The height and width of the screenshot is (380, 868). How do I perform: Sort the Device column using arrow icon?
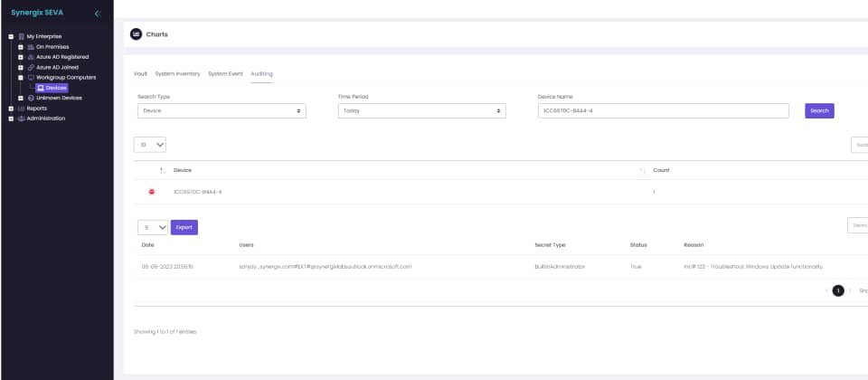coord(162,170)
